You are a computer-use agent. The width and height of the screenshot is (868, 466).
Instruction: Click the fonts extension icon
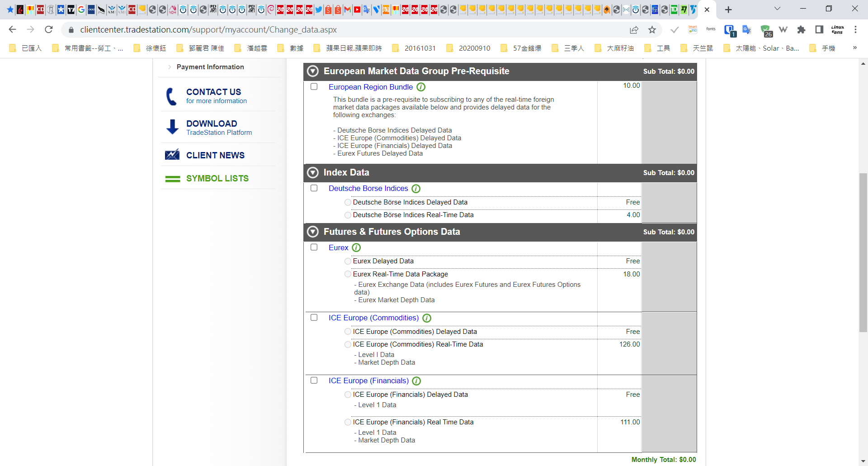coord(711,29)
